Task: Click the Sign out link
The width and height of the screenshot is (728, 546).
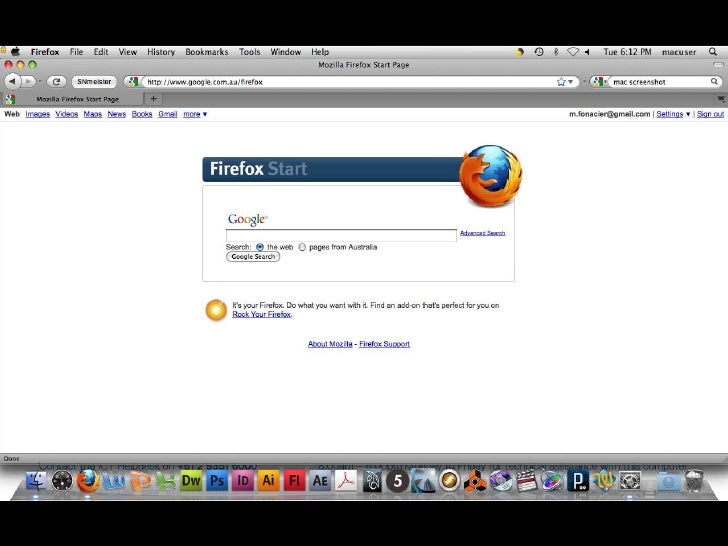Action: point(710,114)
